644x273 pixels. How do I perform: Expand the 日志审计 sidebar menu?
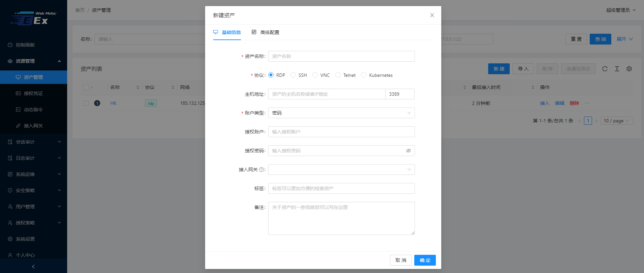(x=33, y=158)
